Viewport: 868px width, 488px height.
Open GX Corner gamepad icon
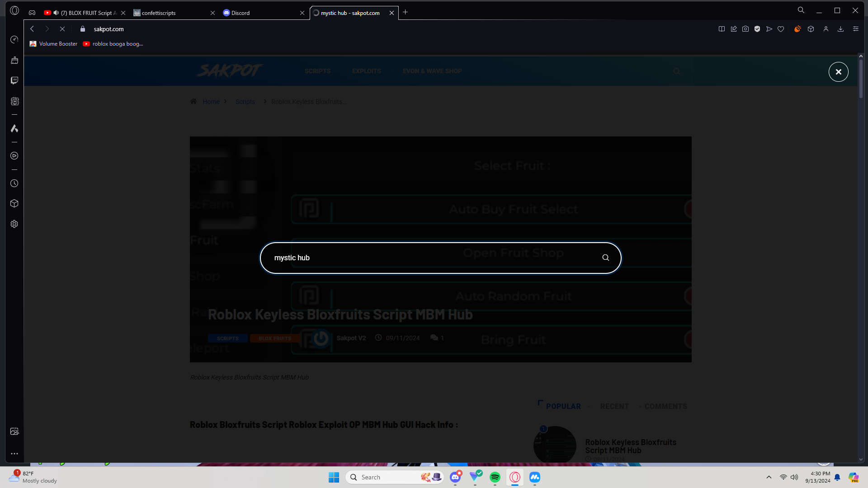(x=32, y=13)
